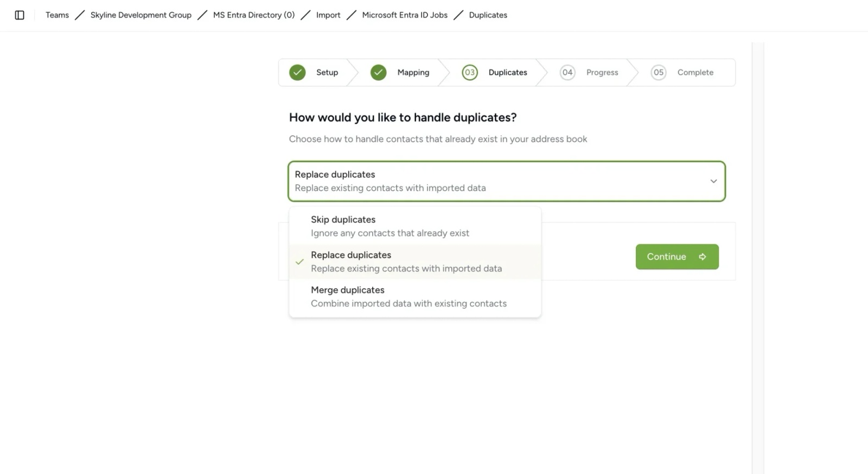Navigate to Microsoft Entra ID Jobs breadcrumb
868x474 pixels.
point(404,15)
